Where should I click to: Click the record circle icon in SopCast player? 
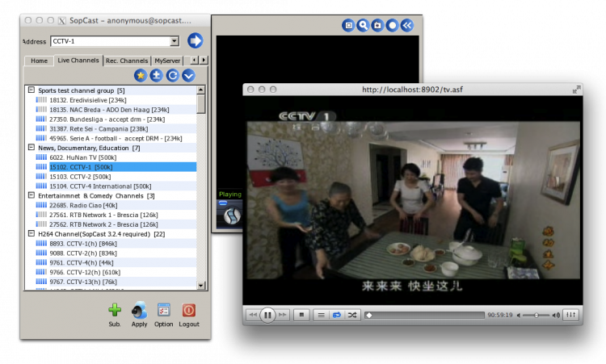click(x=392, y=26)
